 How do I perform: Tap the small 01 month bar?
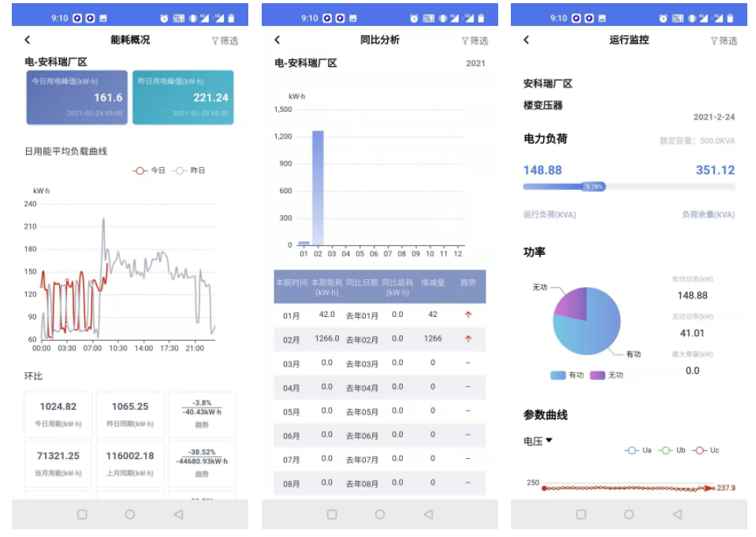(x=304, y=243)
